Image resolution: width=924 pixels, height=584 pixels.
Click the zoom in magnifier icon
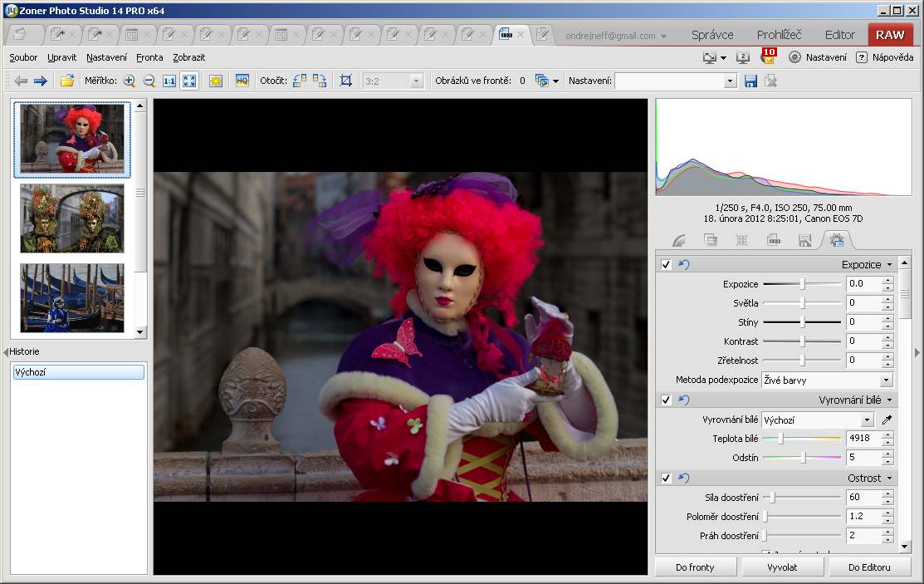tap(129, 81)
